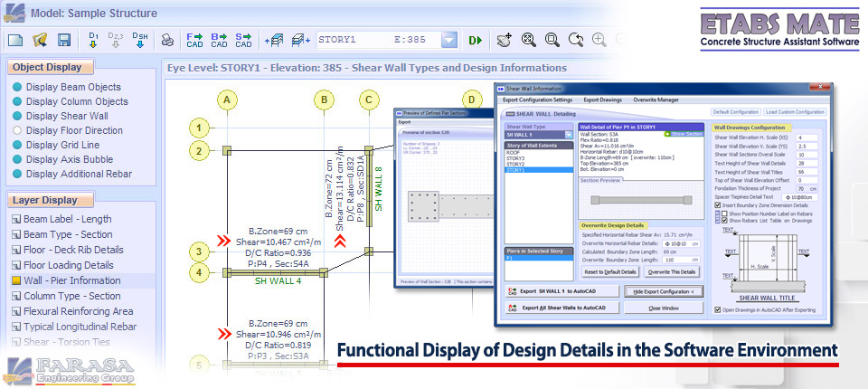Click the Hide Export Configuration button

[x=663, y=291]
